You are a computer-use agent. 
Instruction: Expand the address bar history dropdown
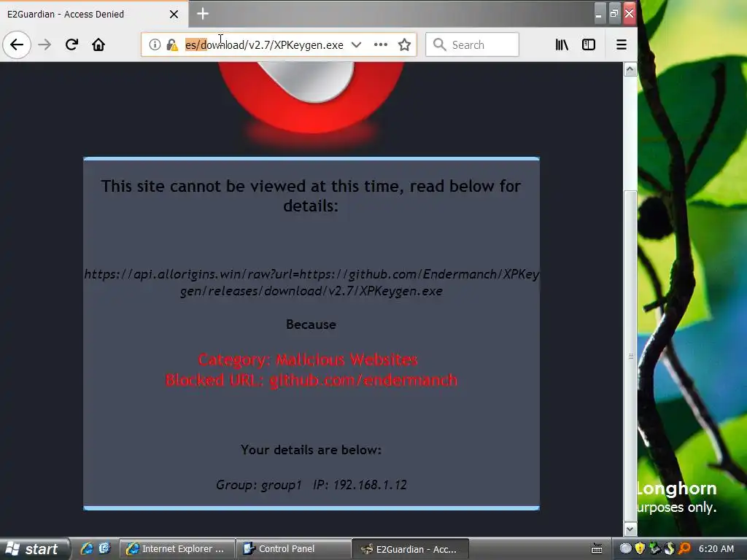(356, 44)
